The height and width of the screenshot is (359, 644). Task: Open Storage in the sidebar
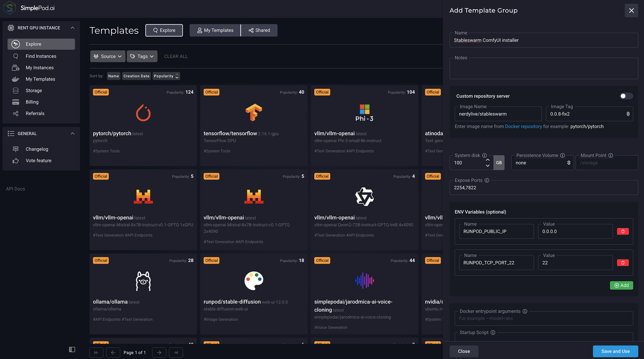coord(34,90)
